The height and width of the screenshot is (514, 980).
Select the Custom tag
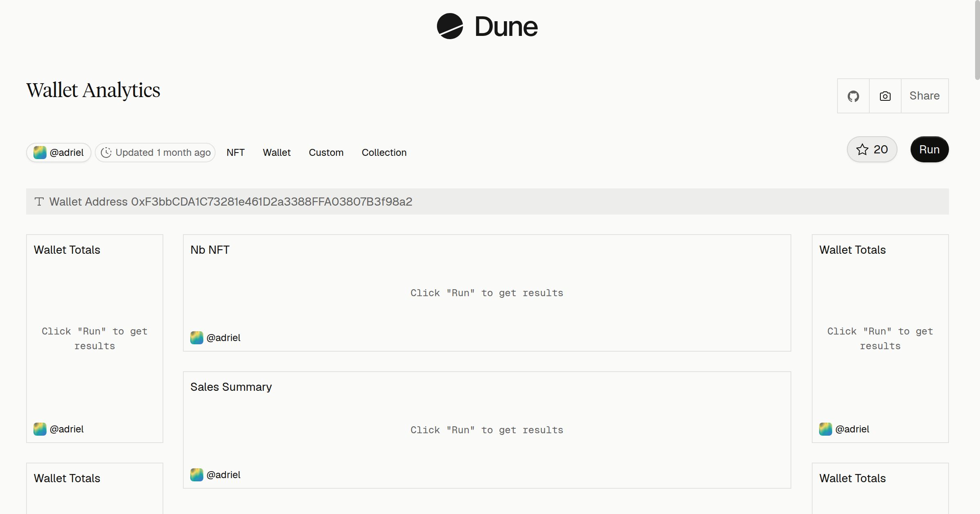coord(326,153)
